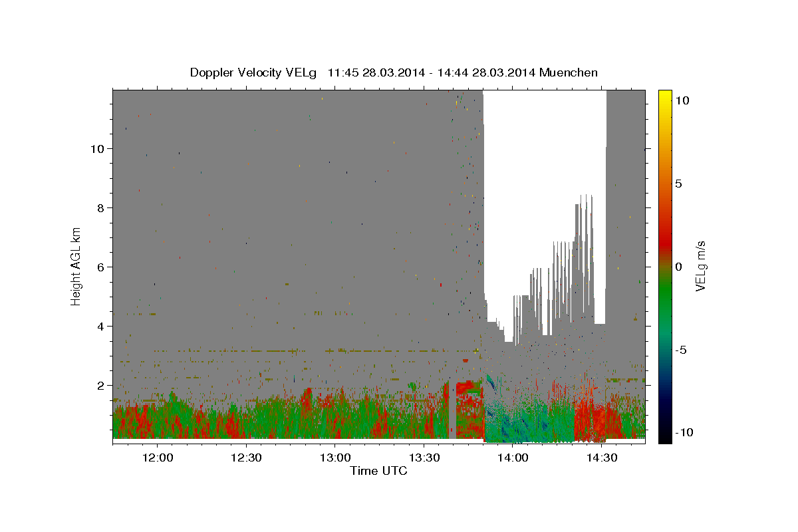Click the colorbar label '-10'
The width and height of the screenshot is (798, 532).
pos(683,433)
